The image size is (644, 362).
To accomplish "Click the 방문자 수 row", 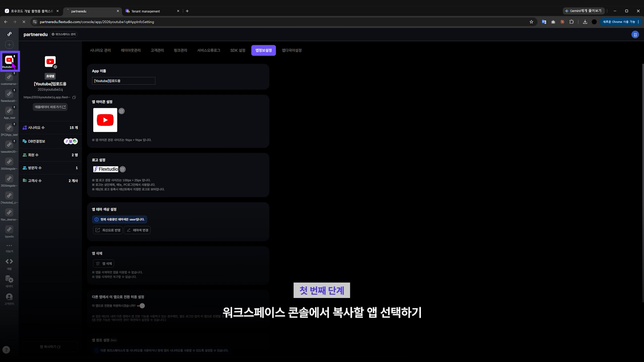I will pos(50,168).
